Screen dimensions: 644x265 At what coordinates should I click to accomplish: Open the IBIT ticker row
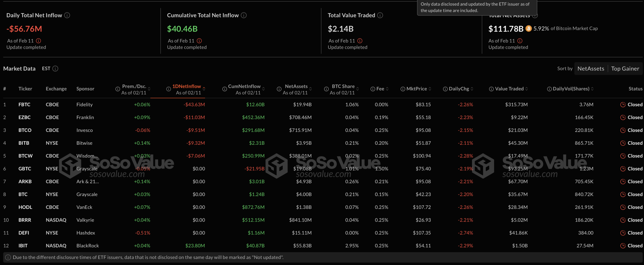pos(23,245)
